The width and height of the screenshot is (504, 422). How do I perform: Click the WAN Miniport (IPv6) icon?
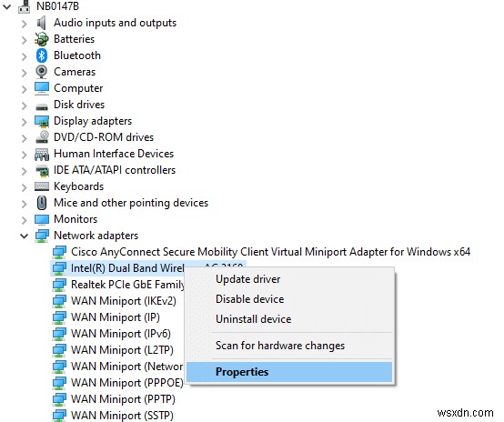point(59,335)
